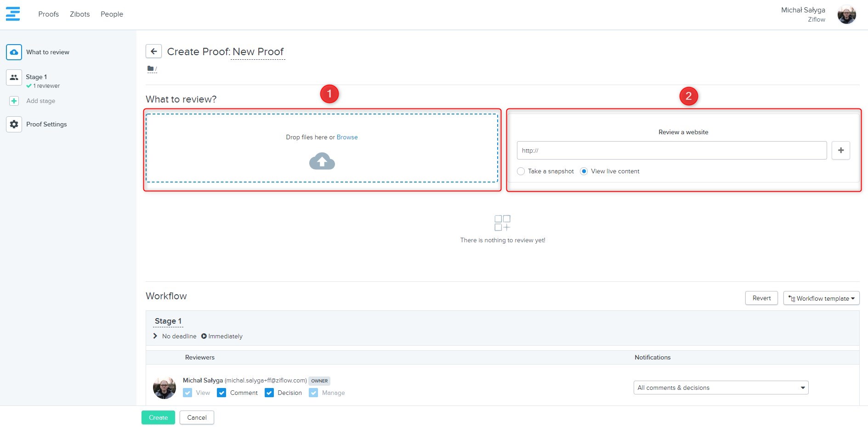Click the Stage 1 reviewers icon
Screen dimensions: 868x428
click(14, 77)
